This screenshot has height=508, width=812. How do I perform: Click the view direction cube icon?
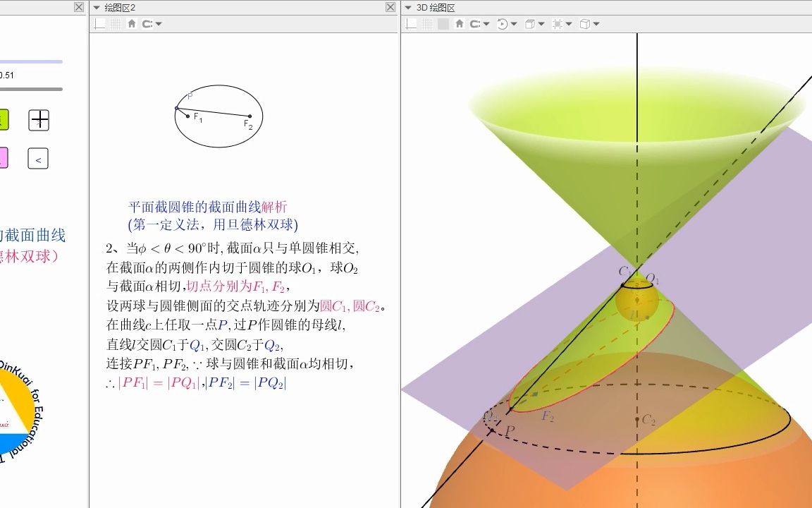pos(530,24)
